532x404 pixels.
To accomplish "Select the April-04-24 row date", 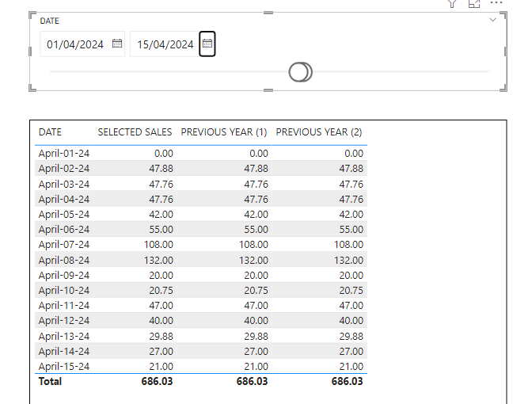I will 64,199.
